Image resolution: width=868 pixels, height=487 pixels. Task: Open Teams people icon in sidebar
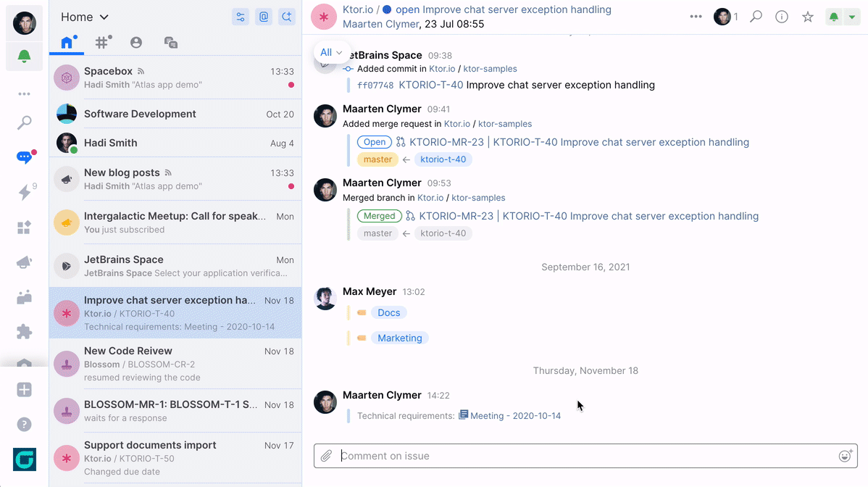pos(25,297)
